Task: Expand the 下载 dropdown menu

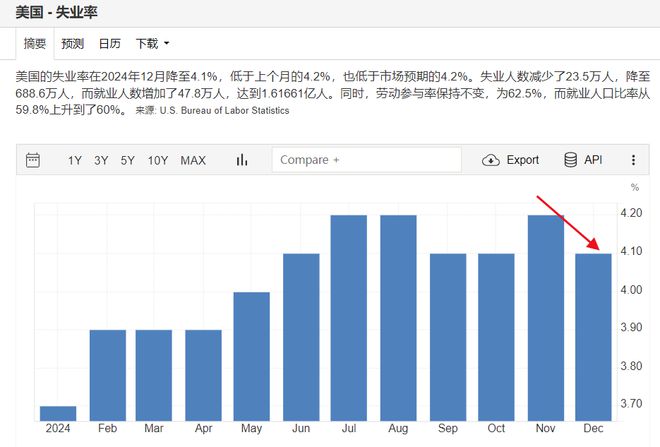Action: (152, 43)
